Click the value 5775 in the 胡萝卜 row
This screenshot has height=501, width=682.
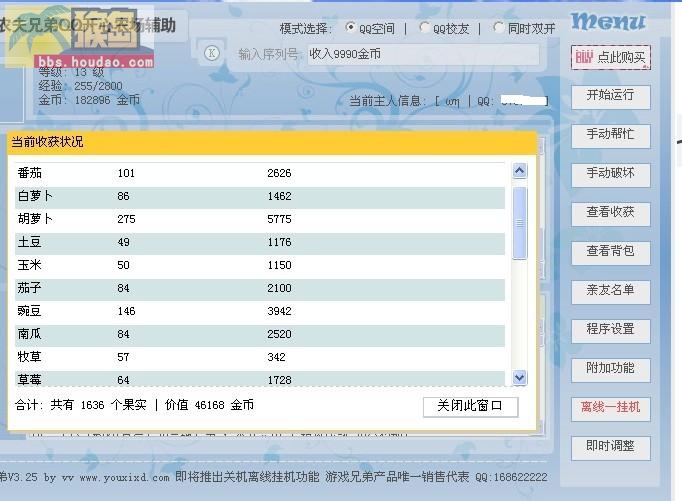[x=279, y=219]
